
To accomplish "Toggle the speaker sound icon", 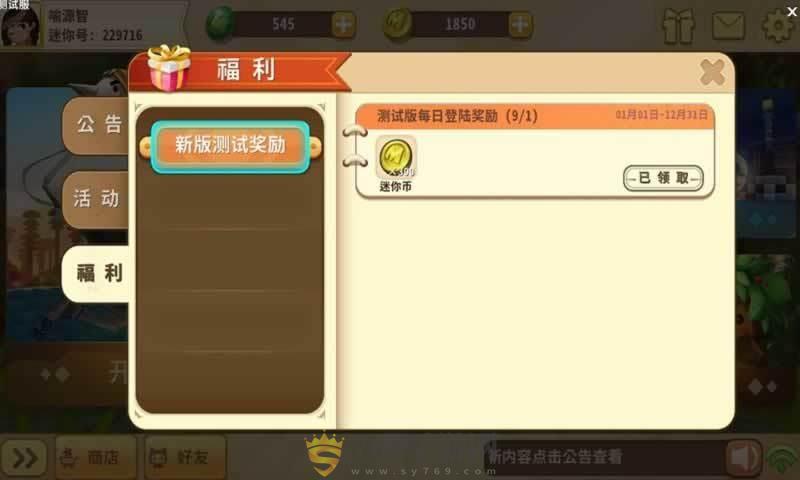I will point(743,458).
